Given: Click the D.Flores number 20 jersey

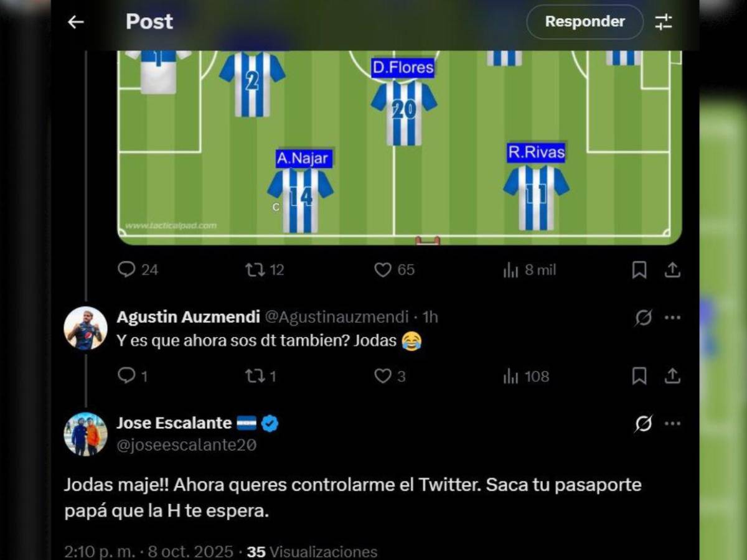Looking at the screenshot, I should pyautogui.click(x=404, y=112).
